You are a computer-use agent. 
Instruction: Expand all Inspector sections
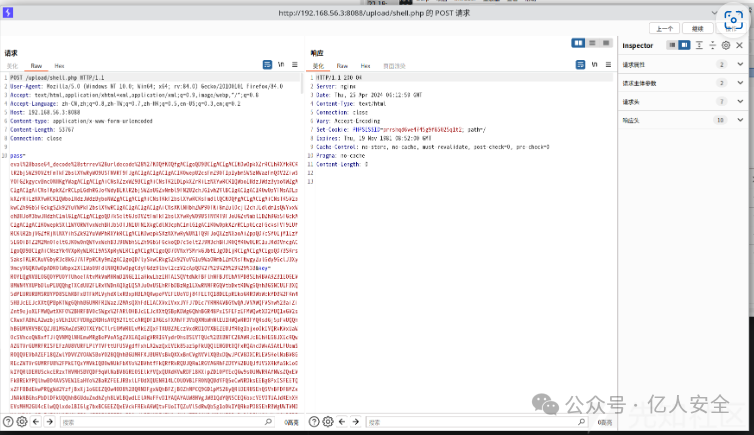[x=699, y=45]
